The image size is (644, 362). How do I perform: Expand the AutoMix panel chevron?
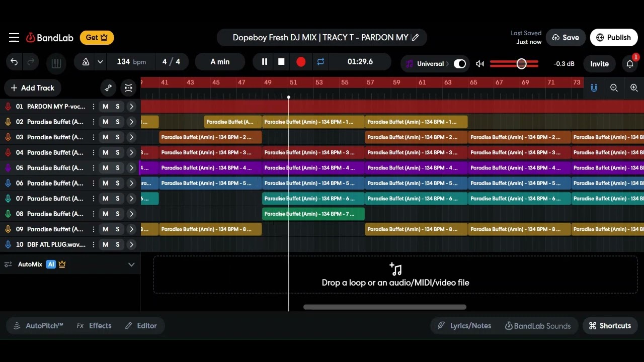tap(131, 264)
